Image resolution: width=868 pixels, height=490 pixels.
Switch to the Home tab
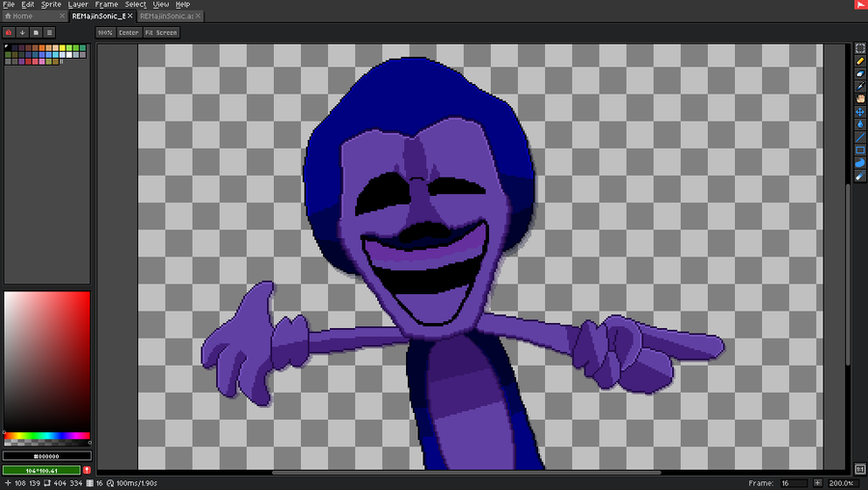(x=35, y=16)
